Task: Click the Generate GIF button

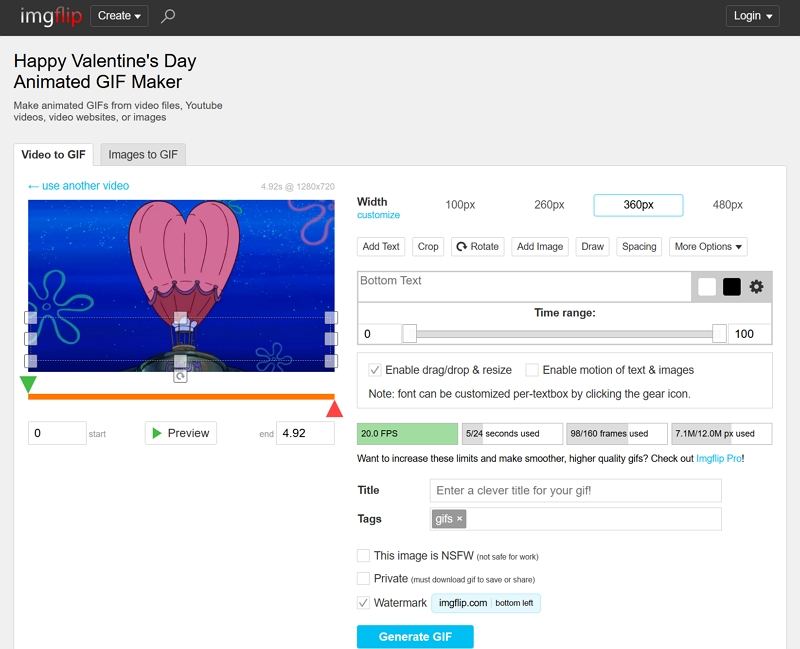Action: (x=415, y=636)
